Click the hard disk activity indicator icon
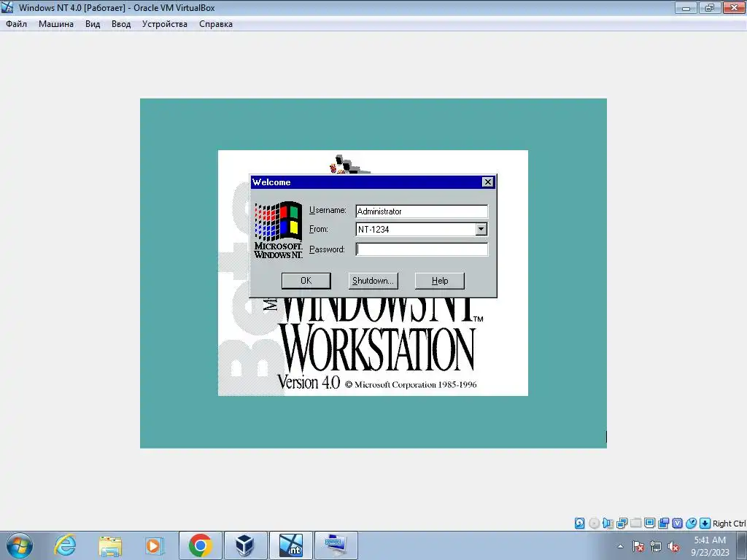This screenshot has height=560, width=747. [579, 524]
